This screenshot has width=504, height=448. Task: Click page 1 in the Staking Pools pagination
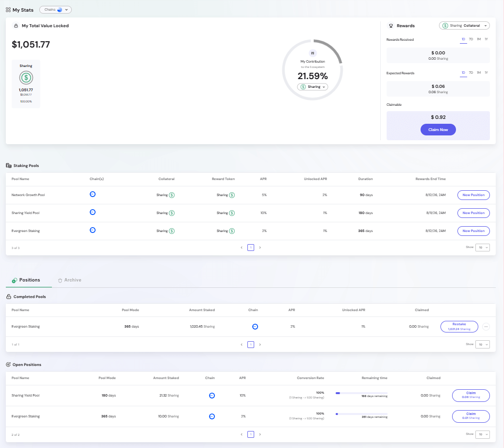251,248
